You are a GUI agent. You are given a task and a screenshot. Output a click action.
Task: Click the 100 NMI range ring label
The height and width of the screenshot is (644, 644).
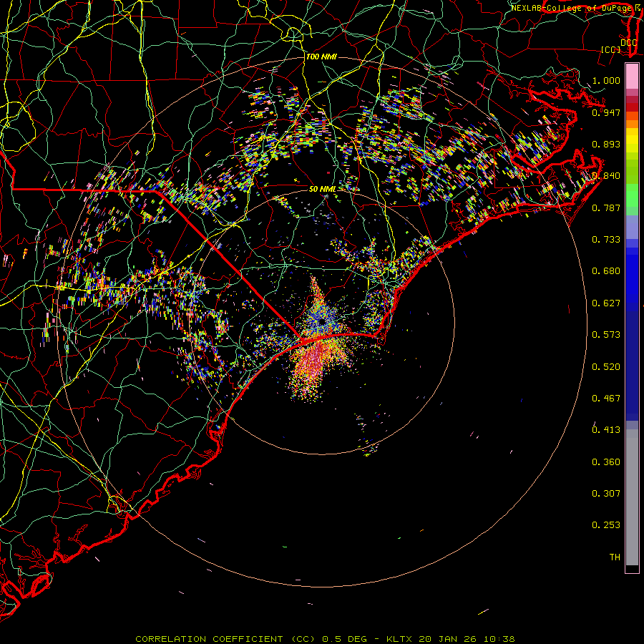[x=321, y=57]
